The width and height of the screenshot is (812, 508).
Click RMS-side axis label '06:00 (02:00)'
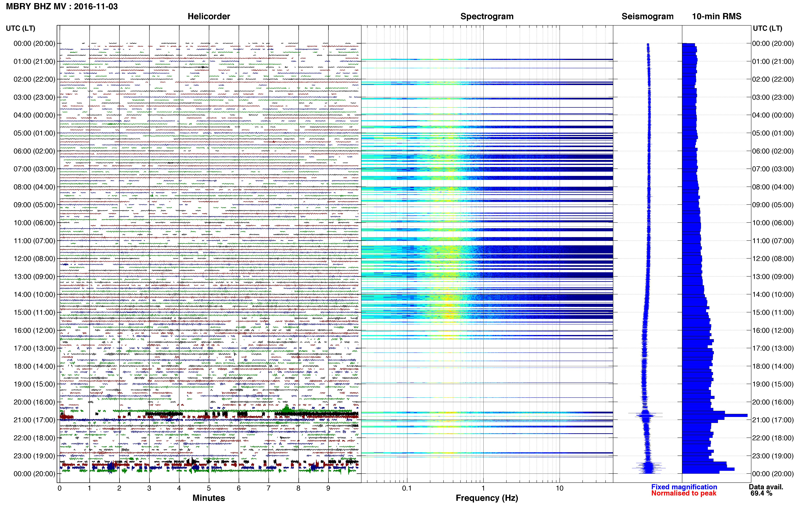773,151
